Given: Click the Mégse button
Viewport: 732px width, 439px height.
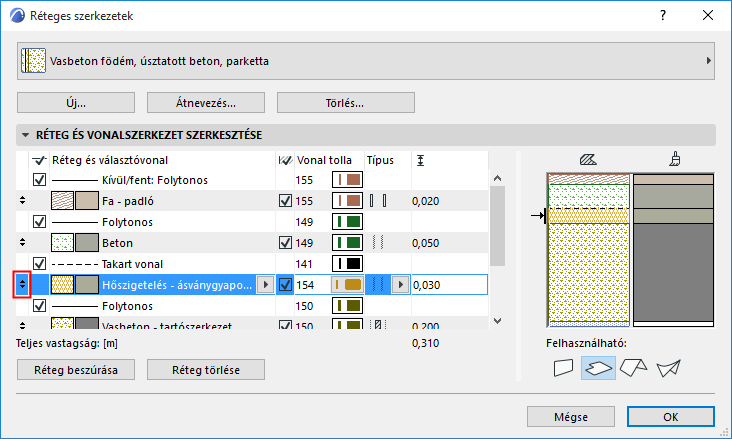Looking at the screenshot, I should tap(571, 417).
